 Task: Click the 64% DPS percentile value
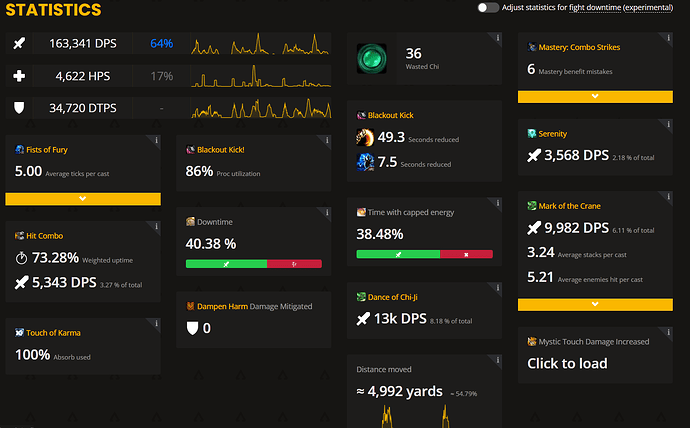(x=161, y=44)
